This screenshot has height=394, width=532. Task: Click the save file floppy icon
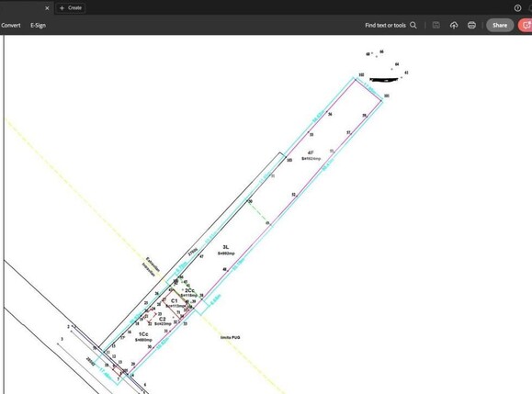[x=436, y=25]
